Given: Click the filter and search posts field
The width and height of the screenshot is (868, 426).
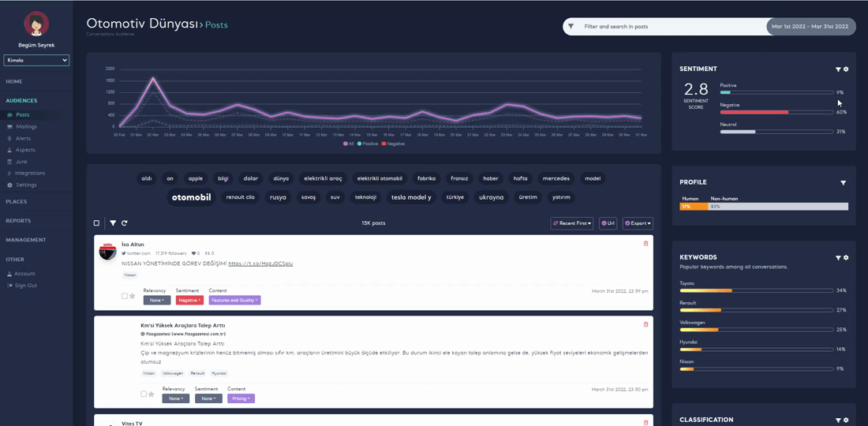Looking at the screenshot, I should coord(671,27).
